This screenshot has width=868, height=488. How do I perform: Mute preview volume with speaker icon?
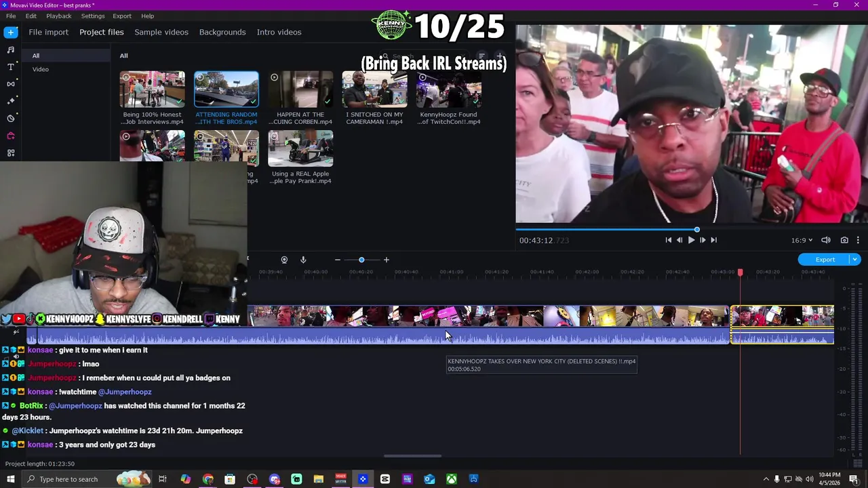(x=826, y=240)
